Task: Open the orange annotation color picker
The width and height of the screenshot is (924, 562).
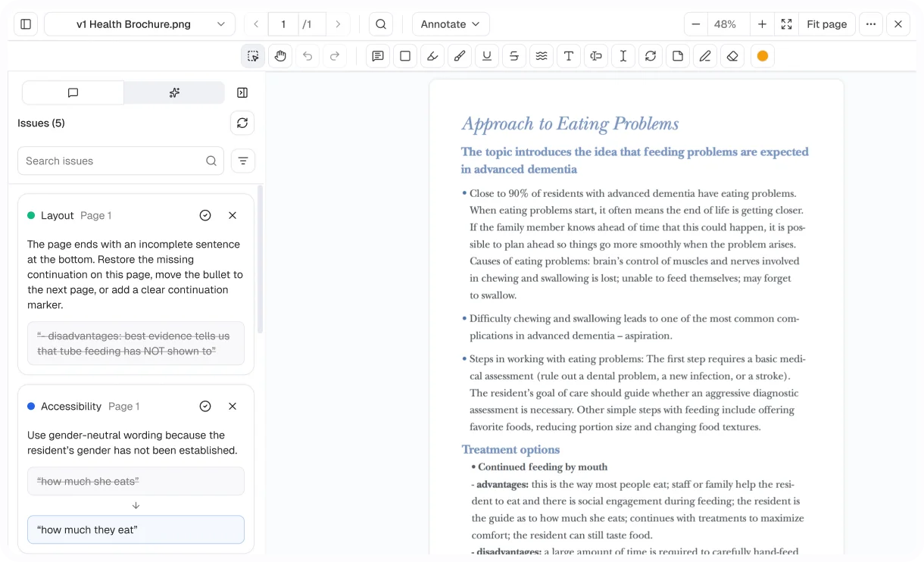Action: point(763,56)
